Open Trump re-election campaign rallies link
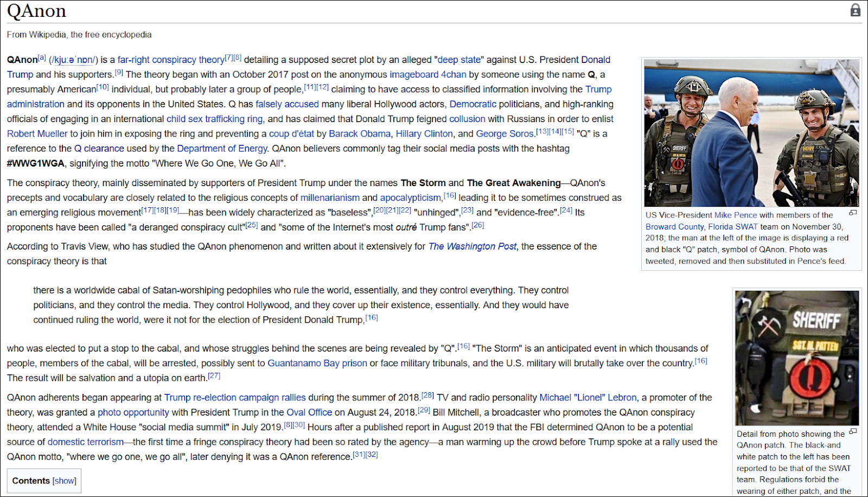This screenshot has height=497, width=868. point(235,398)
